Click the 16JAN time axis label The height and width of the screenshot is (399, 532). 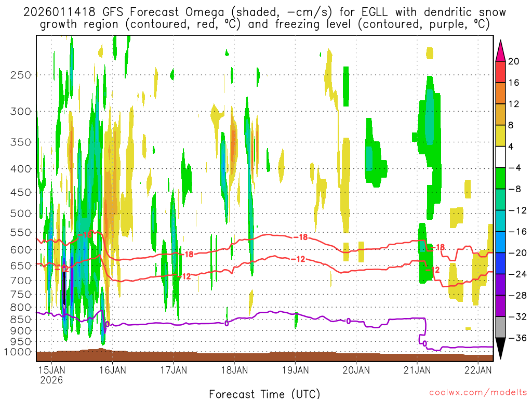point(113,370)
